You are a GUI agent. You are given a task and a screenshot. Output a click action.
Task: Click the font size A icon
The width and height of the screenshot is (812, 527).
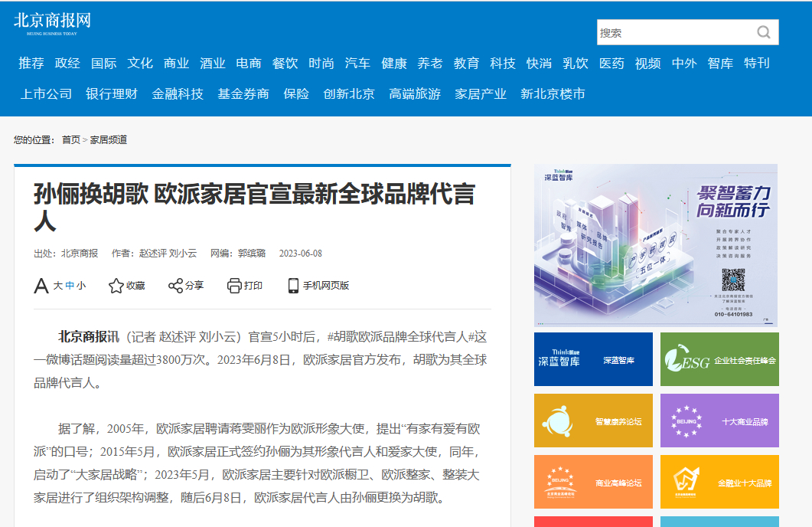41,286
